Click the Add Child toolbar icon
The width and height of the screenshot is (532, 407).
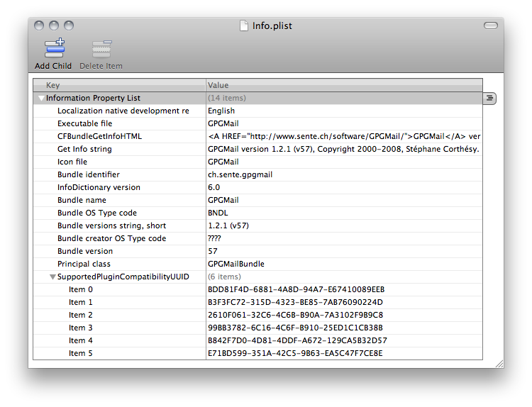click(x=55, y=48)
